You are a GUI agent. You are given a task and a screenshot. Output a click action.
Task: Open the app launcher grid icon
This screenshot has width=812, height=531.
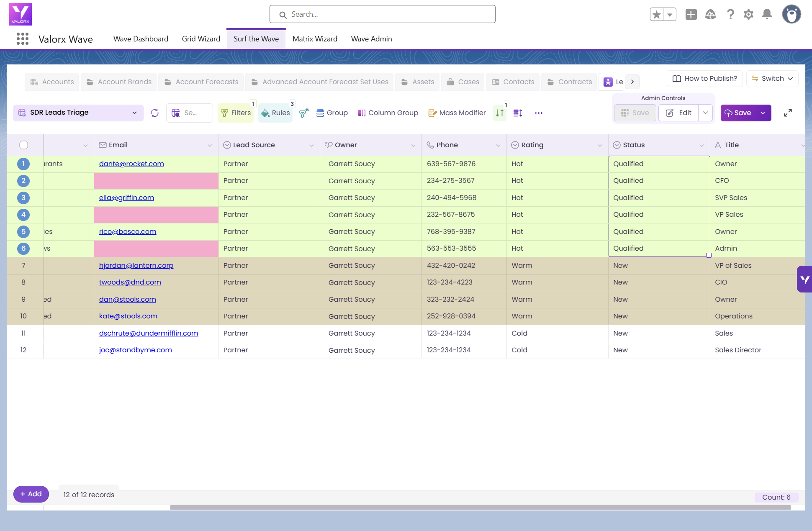click(x=23, y=39)
